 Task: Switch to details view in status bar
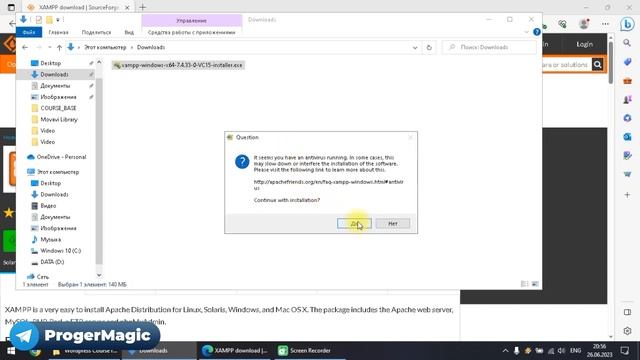524,284
